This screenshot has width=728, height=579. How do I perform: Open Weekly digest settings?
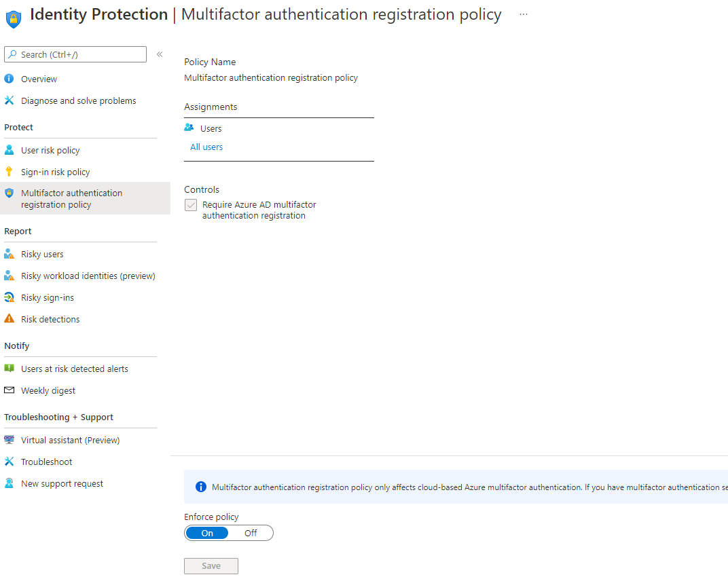click(x=48, y=391)
